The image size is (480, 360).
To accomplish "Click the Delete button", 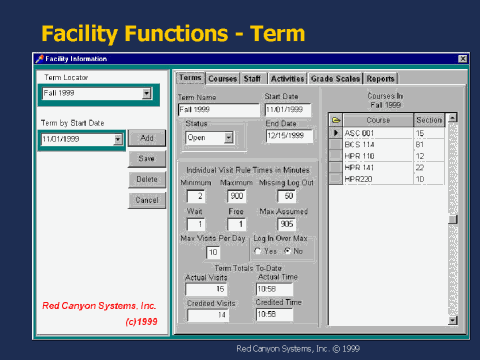I will click(147, 179).
